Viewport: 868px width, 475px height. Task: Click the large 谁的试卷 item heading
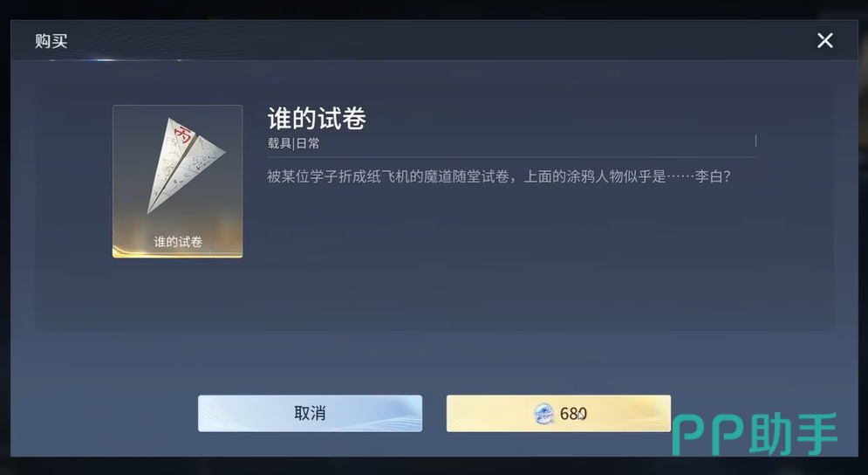click(317, 118)
